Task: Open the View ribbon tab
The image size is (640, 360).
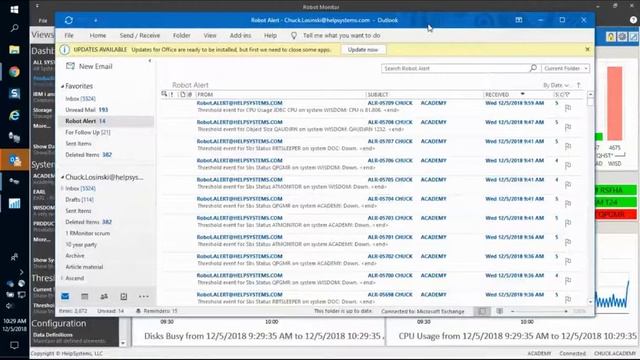Action: 210,36
